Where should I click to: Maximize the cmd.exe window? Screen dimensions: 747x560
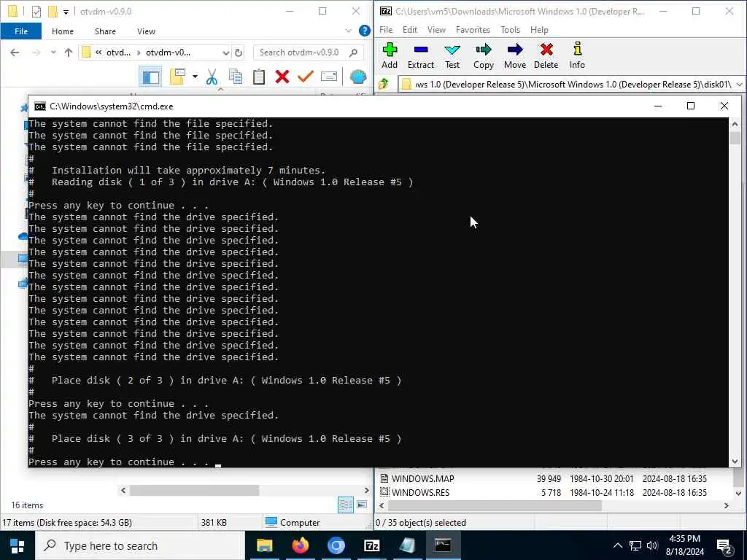click(690, 106)
